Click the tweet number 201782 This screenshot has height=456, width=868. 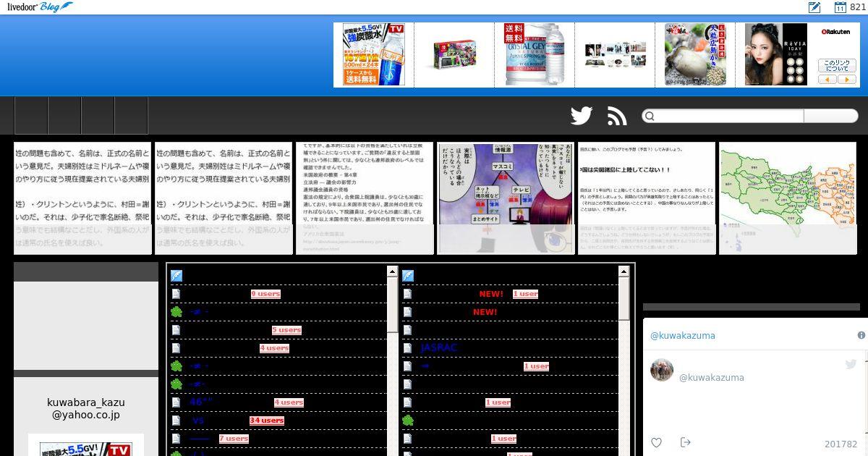[x=841, y=444]
